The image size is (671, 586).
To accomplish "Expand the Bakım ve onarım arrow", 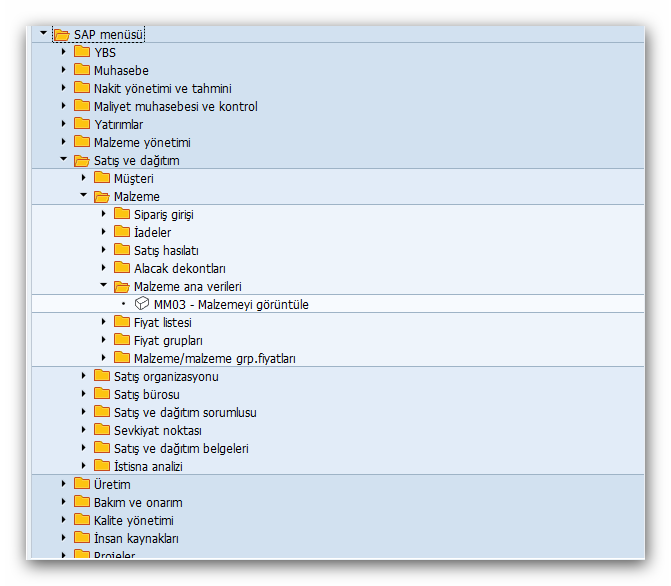I will coord(63,502).
